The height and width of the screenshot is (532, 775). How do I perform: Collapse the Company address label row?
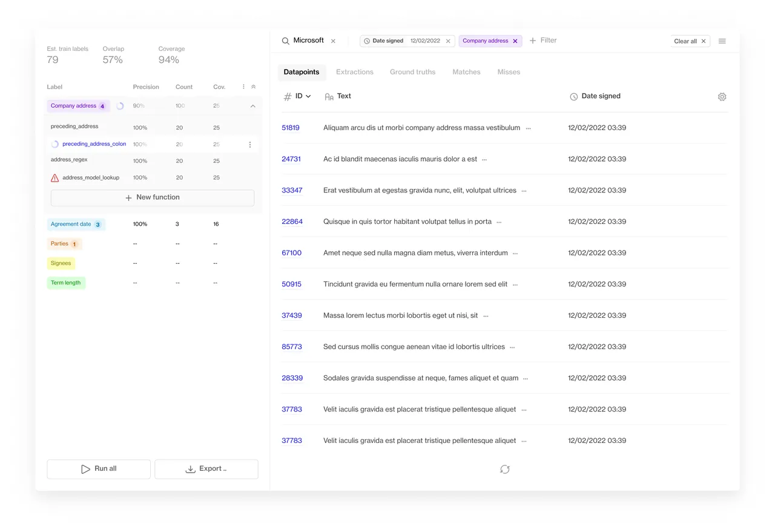pyautogui.click(x=252, y=106)
